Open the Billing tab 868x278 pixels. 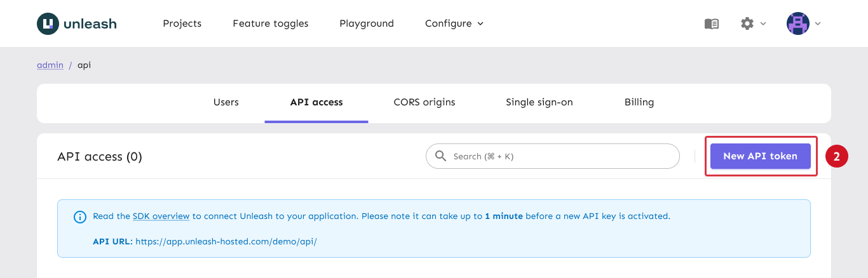(x=639, y=102)
